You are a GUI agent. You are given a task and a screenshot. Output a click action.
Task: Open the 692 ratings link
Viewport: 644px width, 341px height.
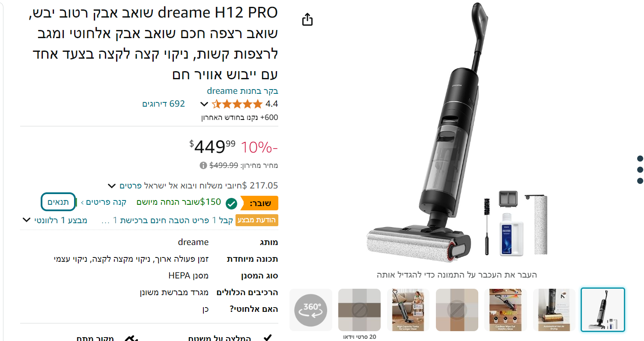(164, 104)
